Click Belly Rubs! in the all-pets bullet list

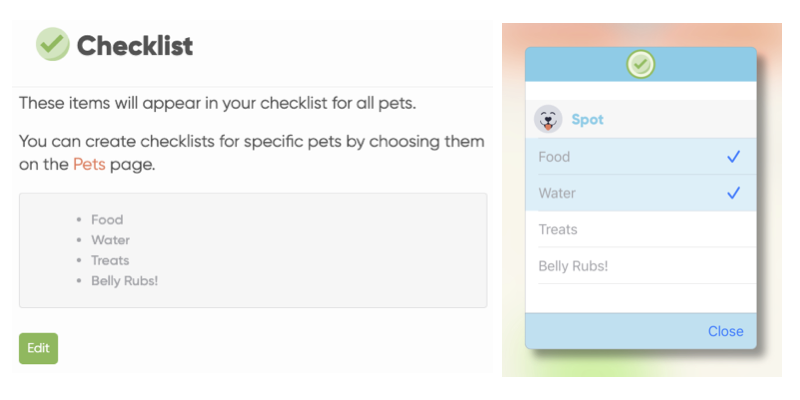coord(124,280)
